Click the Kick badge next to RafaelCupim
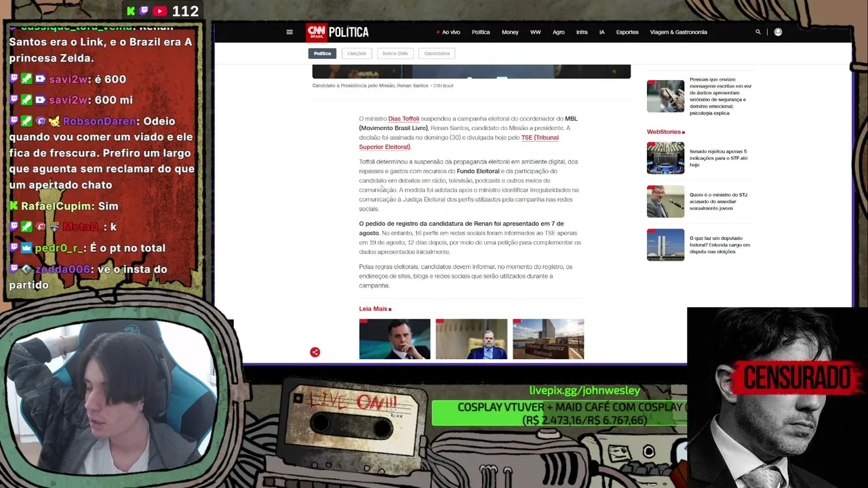 pos(14,206)
